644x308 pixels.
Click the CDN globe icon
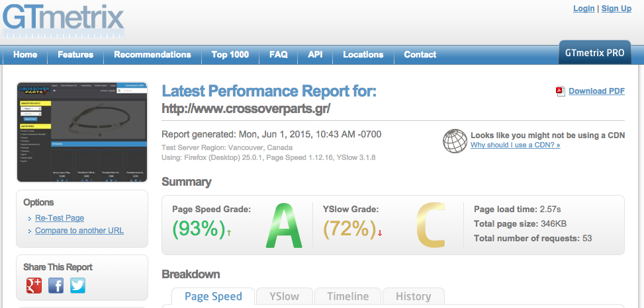click(455, 141)
